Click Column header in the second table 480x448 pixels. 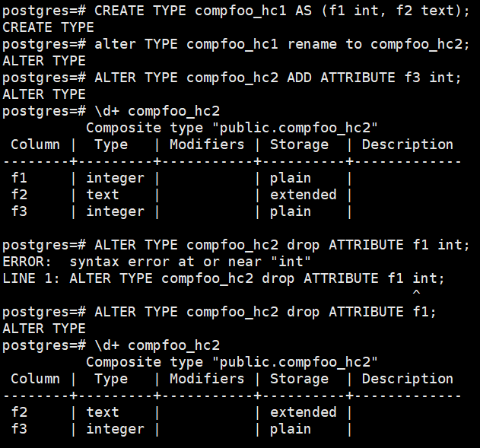(35, 379)
